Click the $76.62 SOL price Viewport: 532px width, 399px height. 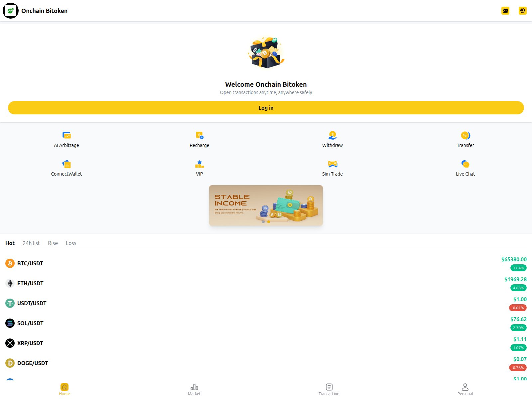[x=518, y=319]
